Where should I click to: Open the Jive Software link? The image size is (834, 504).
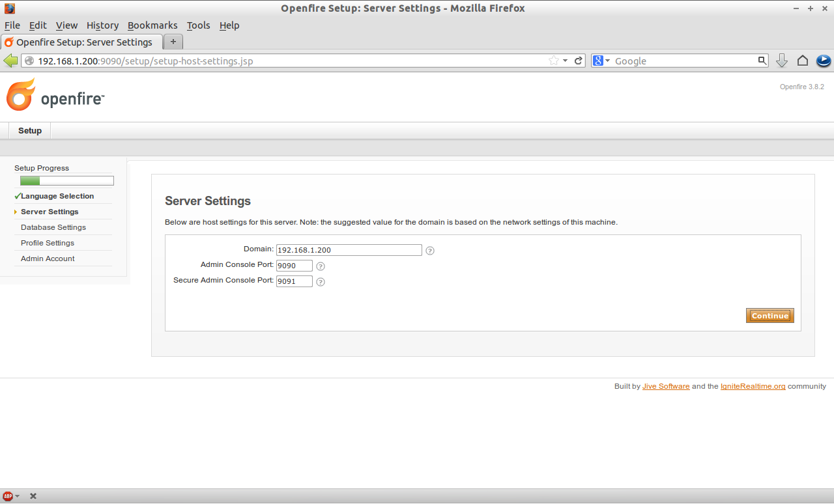click(x=666, y=386)
